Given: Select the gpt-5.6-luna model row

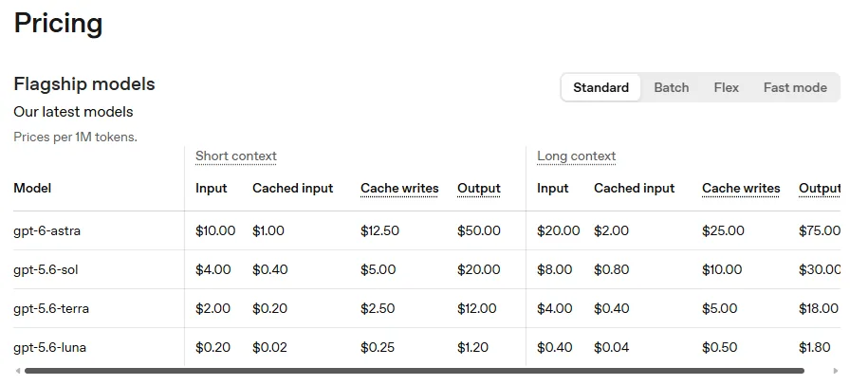Looking at the screenshot, I should pos(427,347).
